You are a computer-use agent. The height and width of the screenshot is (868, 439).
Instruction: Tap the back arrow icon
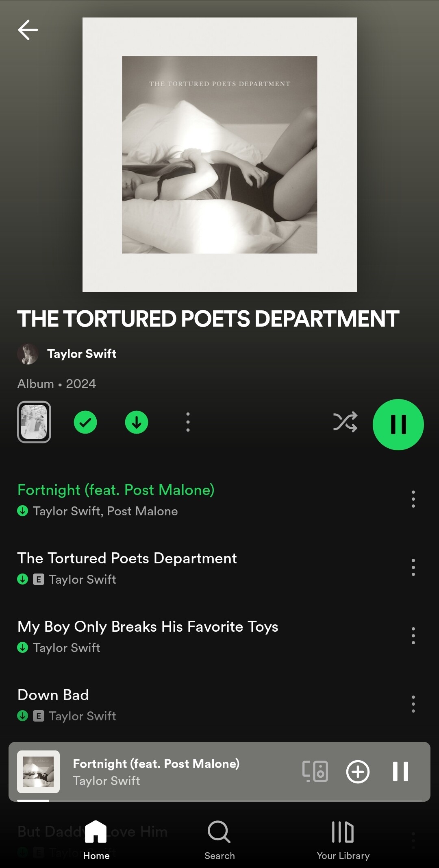[28, 30]
